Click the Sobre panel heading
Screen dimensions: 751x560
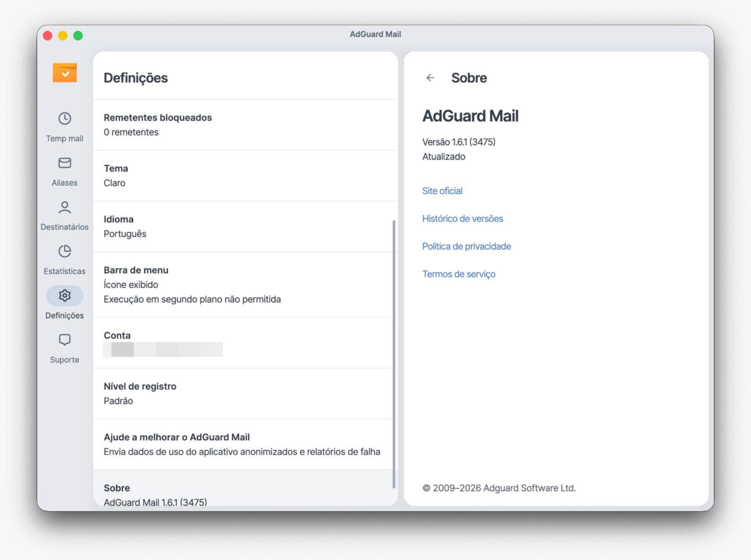(x=469, y=78)
